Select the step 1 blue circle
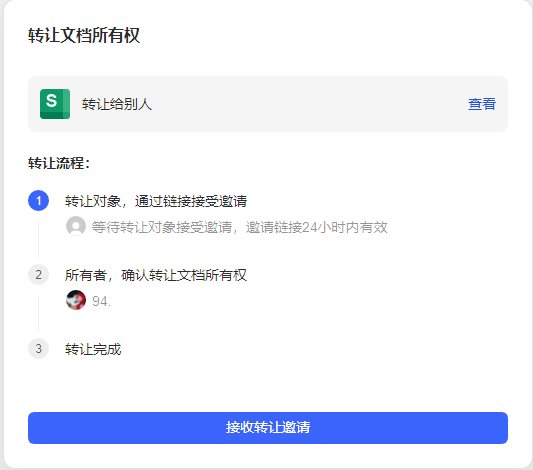 (38, 201)
